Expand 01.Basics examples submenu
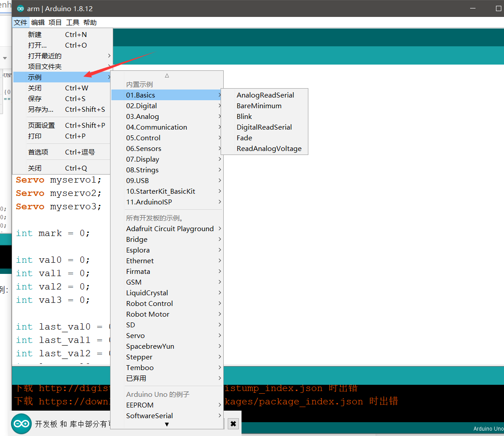Screen dimensions: 504x436 coord(167,95)
